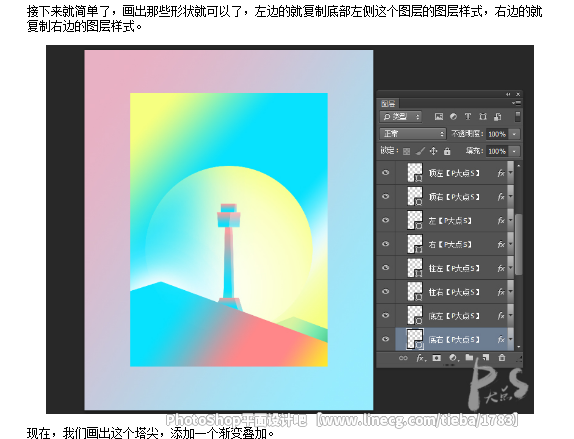
Task: Delete layer trash icon
Action: [x=502, y=357]
